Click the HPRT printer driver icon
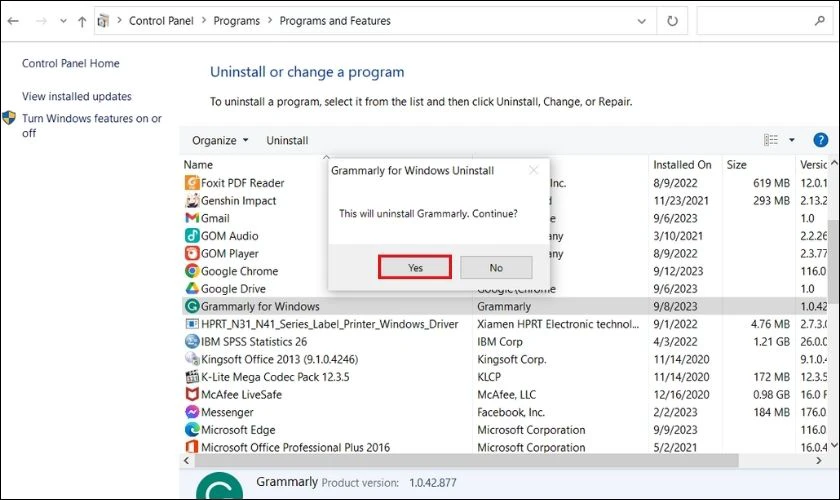 (x=192, y=324)
